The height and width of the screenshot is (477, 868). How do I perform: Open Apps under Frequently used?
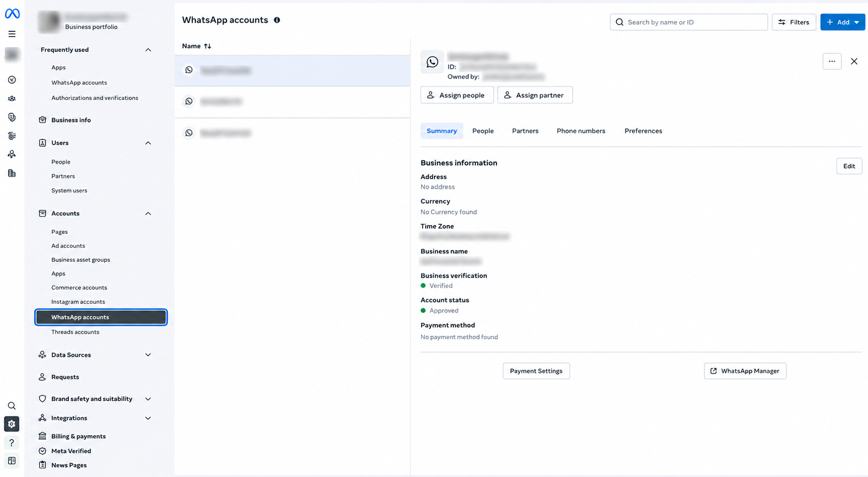tap(58, 68)
